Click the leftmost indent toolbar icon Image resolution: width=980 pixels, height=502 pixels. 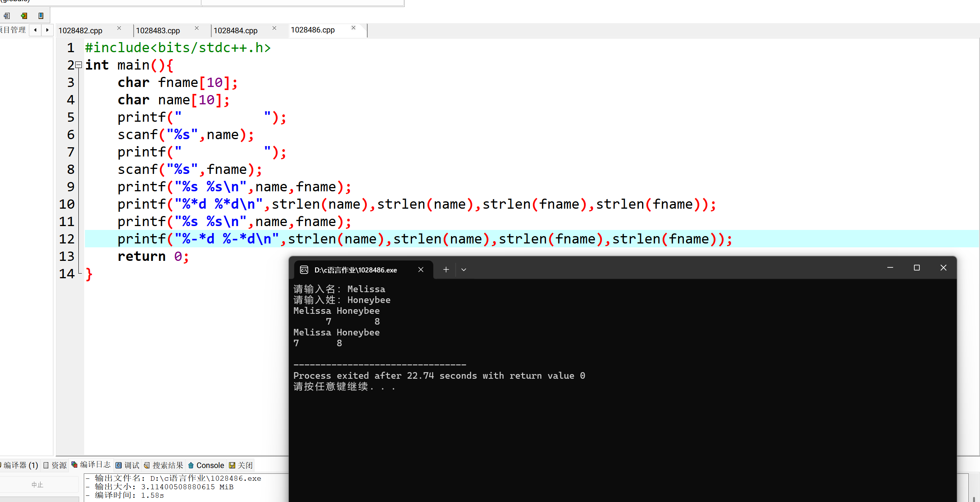[x=7, y=16]
